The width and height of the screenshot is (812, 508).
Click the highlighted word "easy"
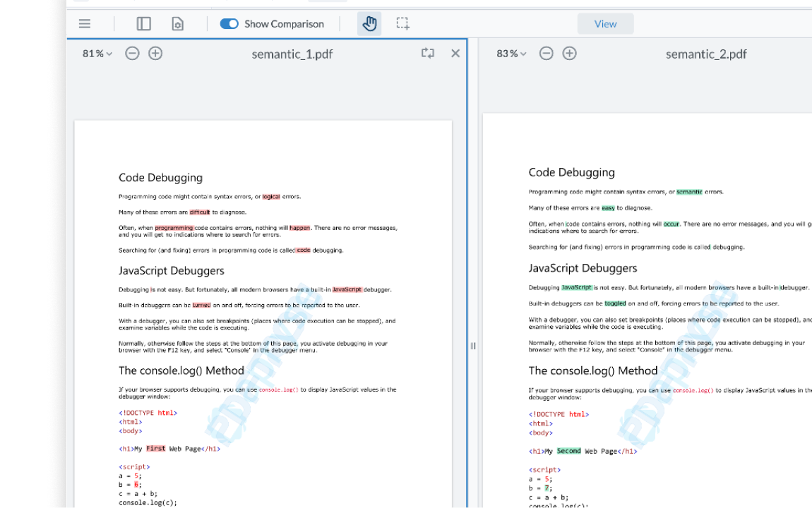(608, 208)
